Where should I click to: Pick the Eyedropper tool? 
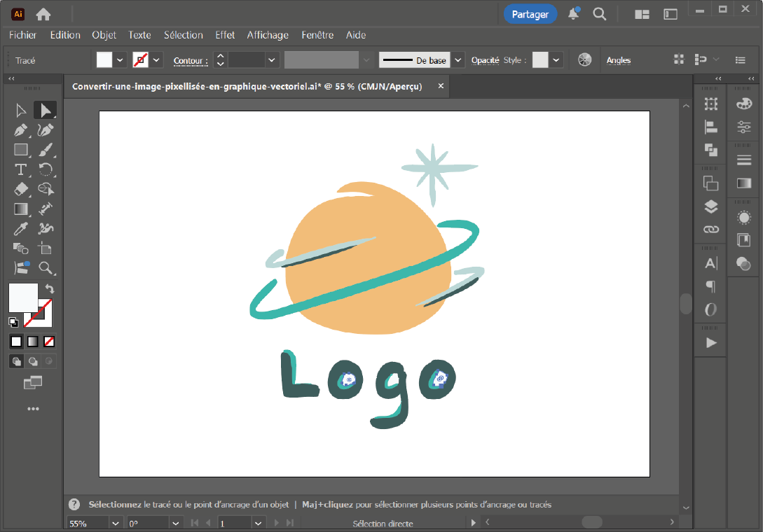(21, 228)
